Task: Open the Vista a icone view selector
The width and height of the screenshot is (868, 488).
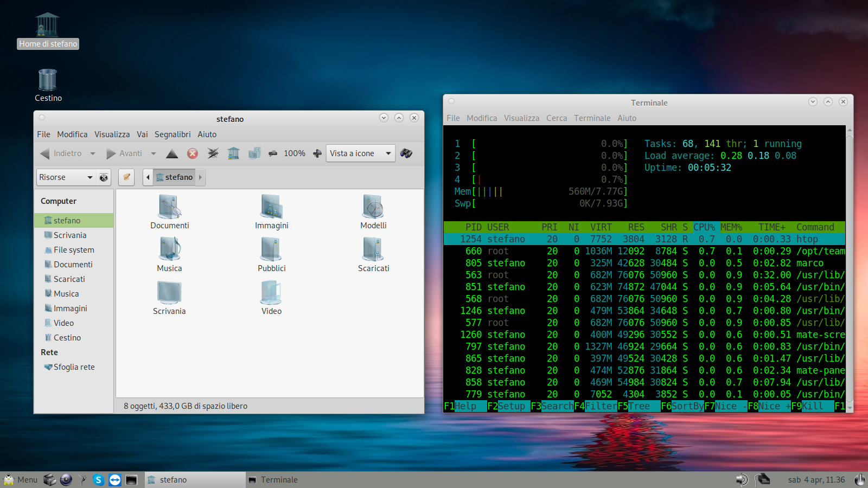Action: (x=360, y=153)
